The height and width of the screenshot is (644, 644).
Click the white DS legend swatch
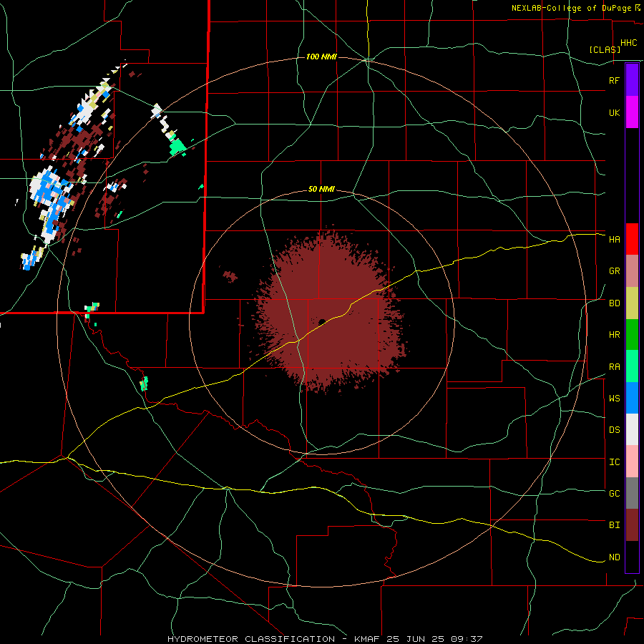pyautogui.click(x=632, y=429)
